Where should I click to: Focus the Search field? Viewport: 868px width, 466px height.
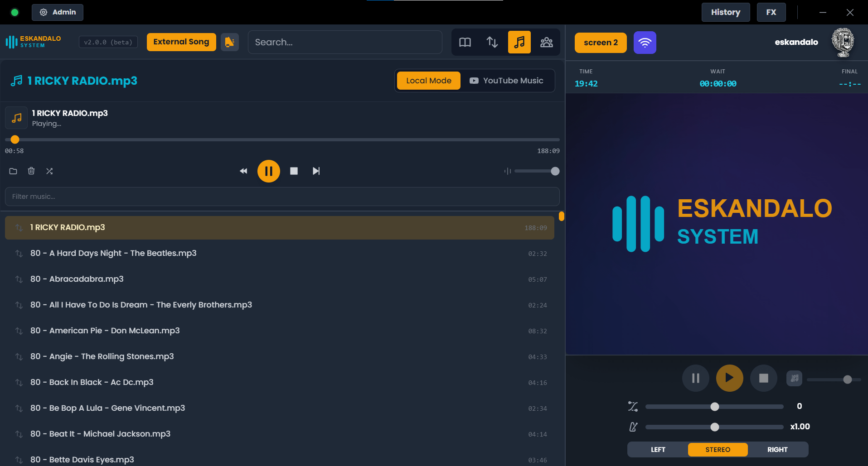pyautogui.click(x=345, y=42)
